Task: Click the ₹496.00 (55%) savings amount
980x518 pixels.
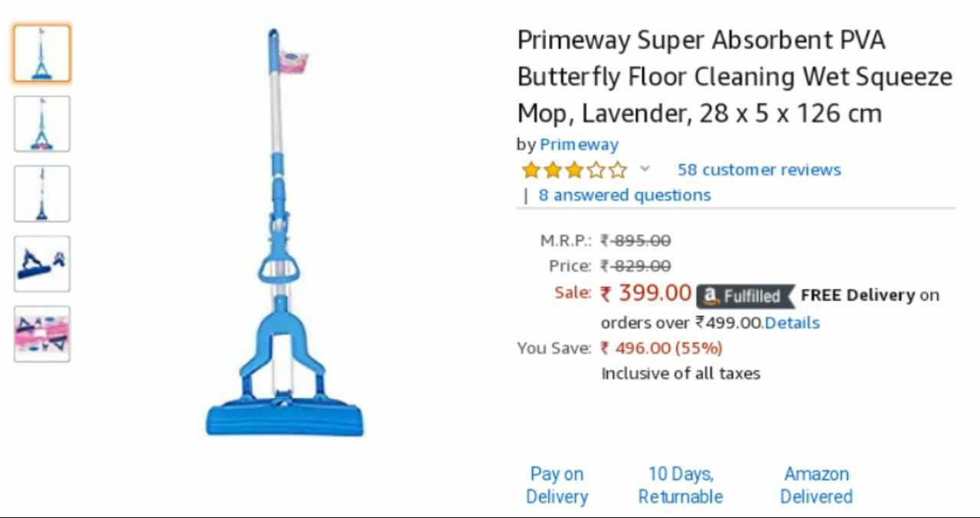Action: click(x=661, y=348)
